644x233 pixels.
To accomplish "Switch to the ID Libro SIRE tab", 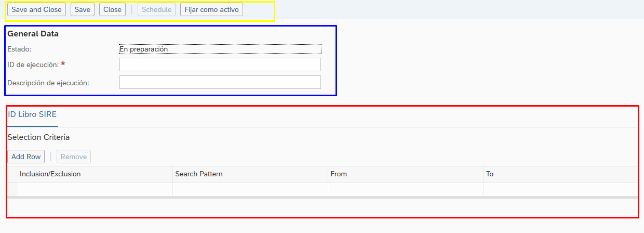I will click(32, 114).
